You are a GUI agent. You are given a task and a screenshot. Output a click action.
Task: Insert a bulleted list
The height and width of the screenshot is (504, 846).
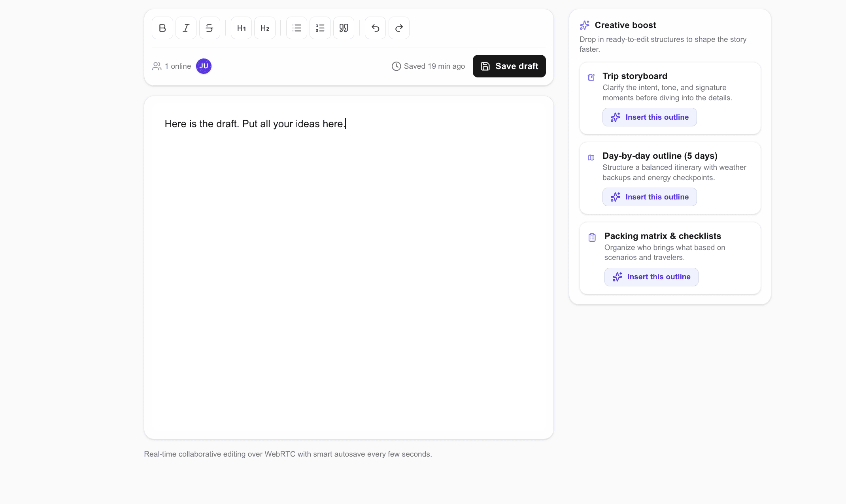click(296, 28)
